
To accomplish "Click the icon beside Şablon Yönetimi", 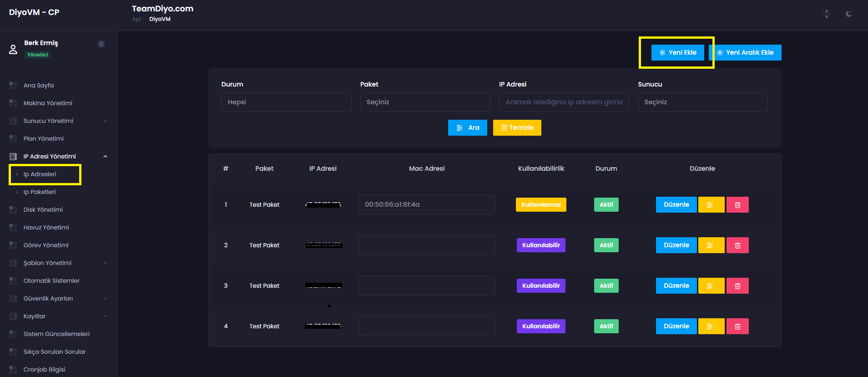I will pos(13,263).
